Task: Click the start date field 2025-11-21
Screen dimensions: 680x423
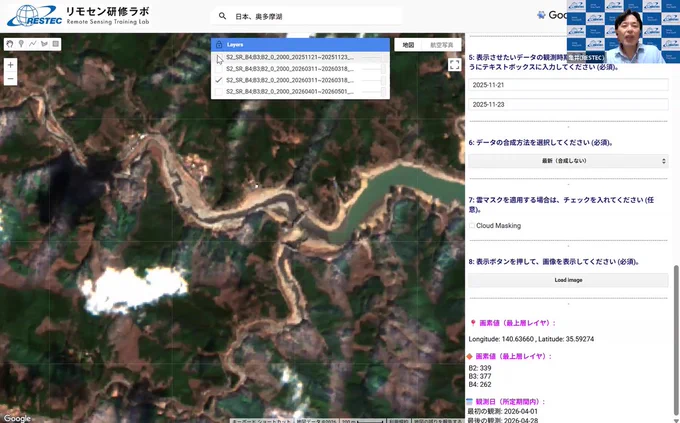Action: (x=568, y=85)
